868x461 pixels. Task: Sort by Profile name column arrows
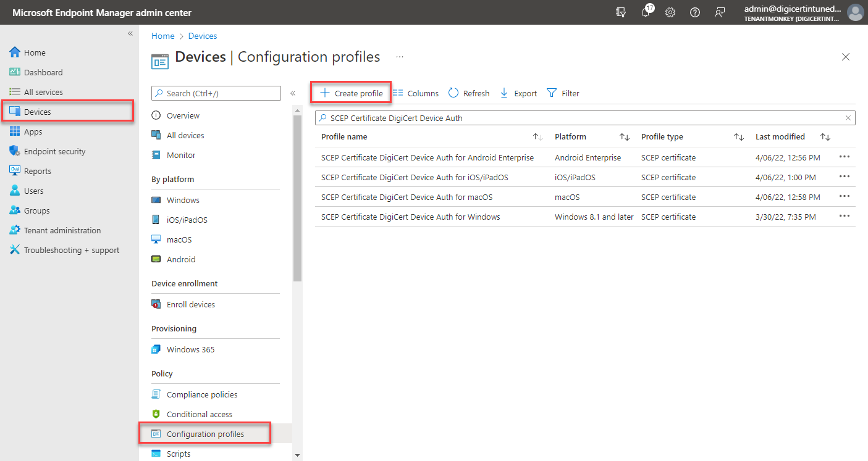(537, 137)
